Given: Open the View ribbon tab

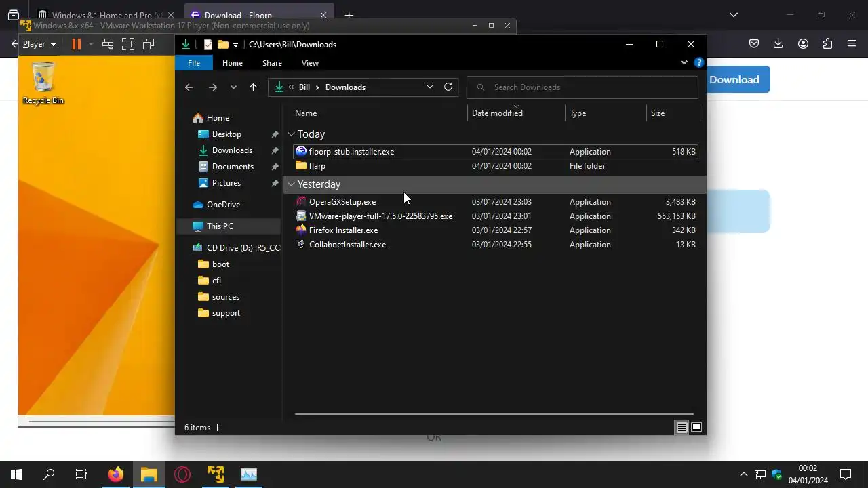Looking at the screenshot, I should coord(310,62).
